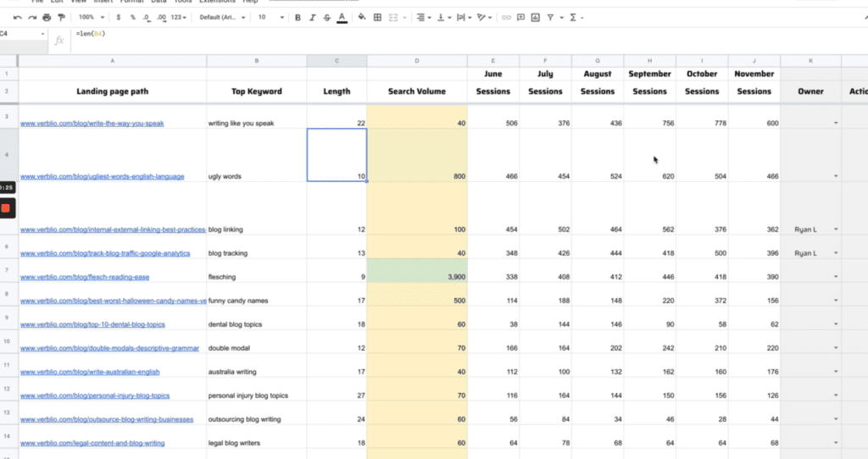Open the ugliest-words-english-language blog link
Screen dimensions: 868x459
102,177
